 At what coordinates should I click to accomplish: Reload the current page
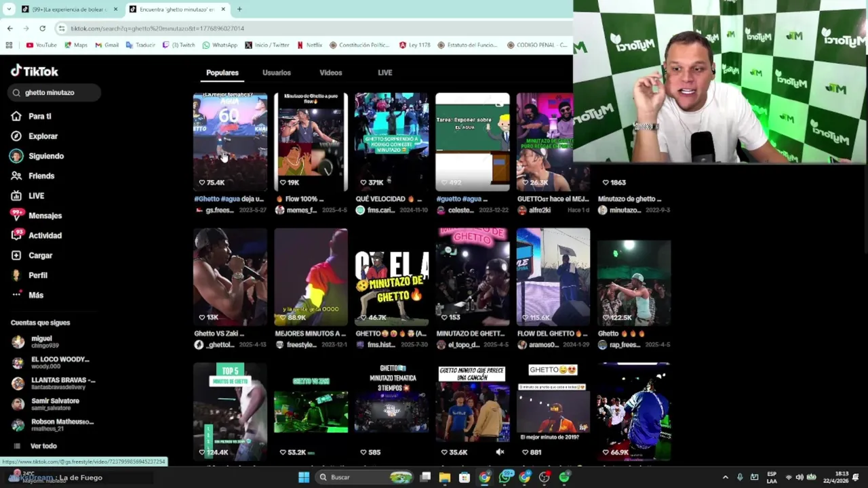click(x=42, y=28)
